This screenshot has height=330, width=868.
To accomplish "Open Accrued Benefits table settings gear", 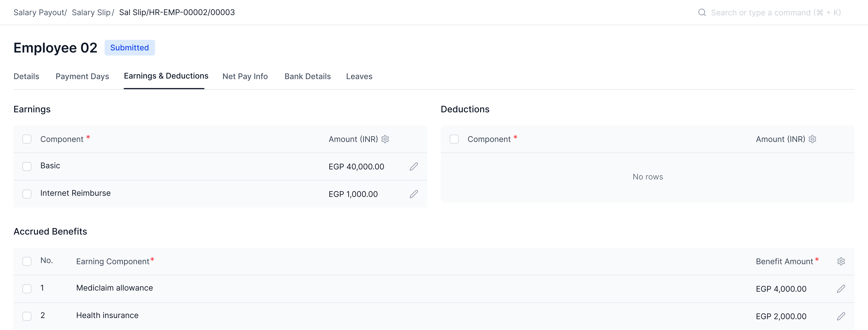I will pyautogui.click(x=841, y=261).
